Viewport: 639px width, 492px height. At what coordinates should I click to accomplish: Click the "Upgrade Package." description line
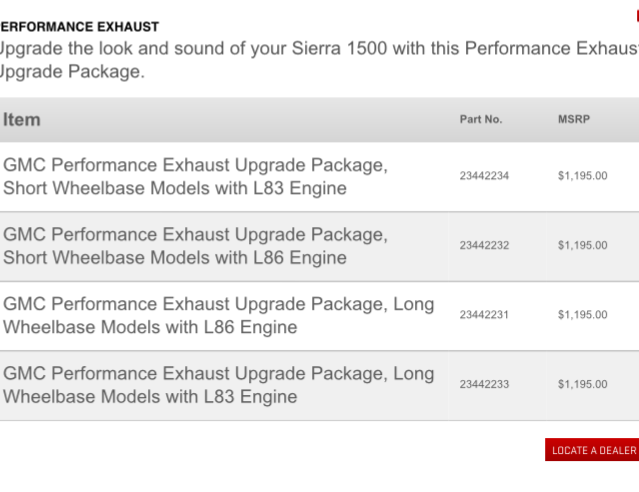coord(72,72)
